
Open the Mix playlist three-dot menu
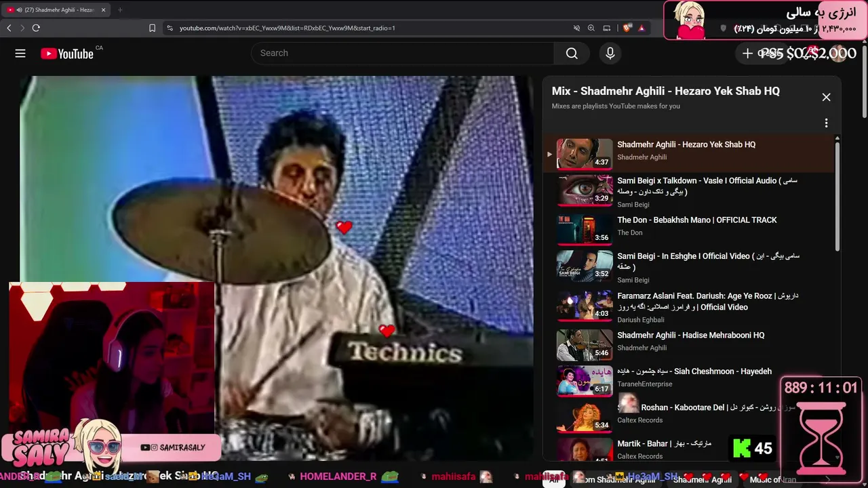tap(826, 123)
